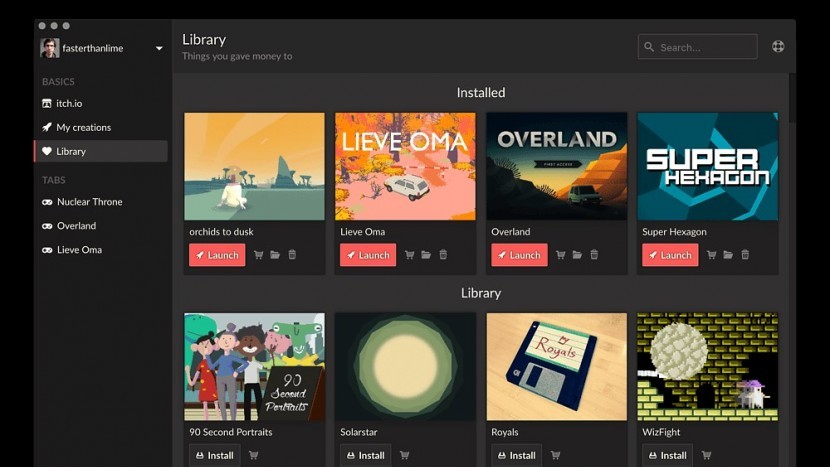
Task: Open folder icon for orchids to dusk
Action: point(275,255)
